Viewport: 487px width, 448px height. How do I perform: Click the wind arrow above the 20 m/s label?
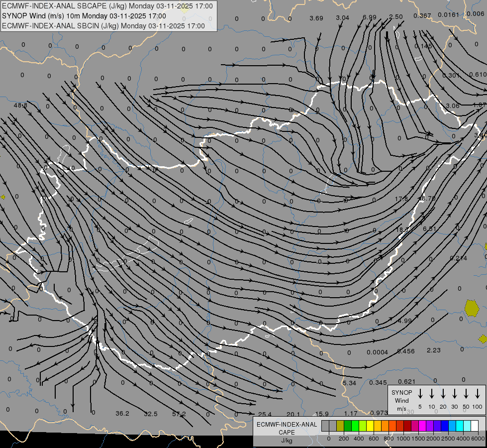[x=443, y=393]
